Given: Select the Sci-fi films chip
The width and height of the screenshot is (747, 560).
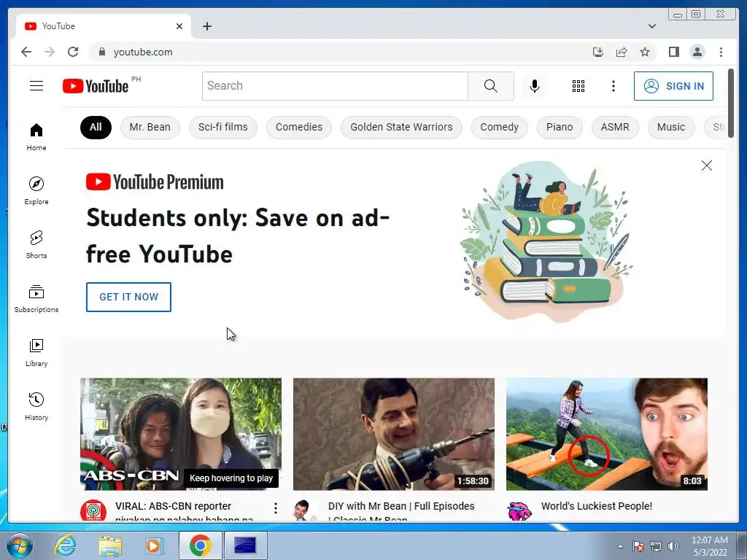Looking at the screenshot, I should (223, 127).
